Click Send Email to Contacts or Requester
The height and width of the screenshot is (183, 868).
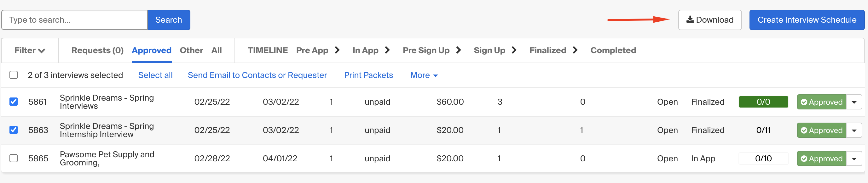click(x=257, y=75)
